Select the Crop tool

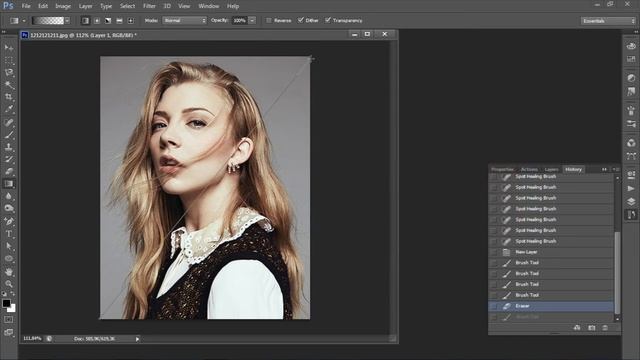point(9,97)
